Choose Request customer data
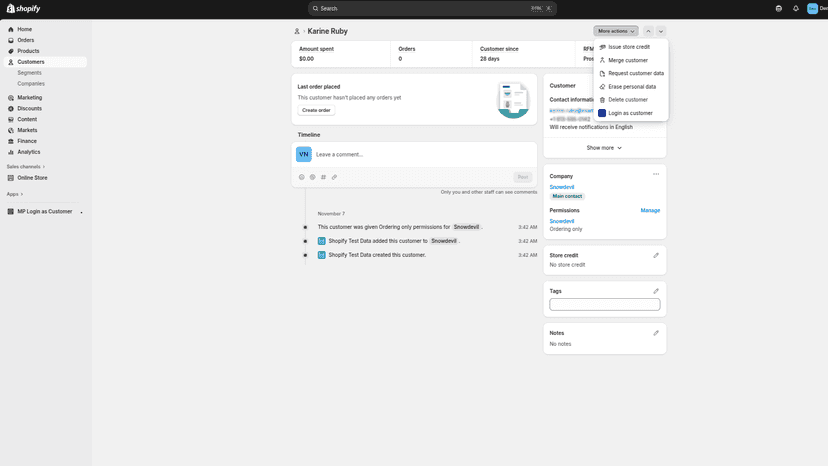 (x=631, y=73)
